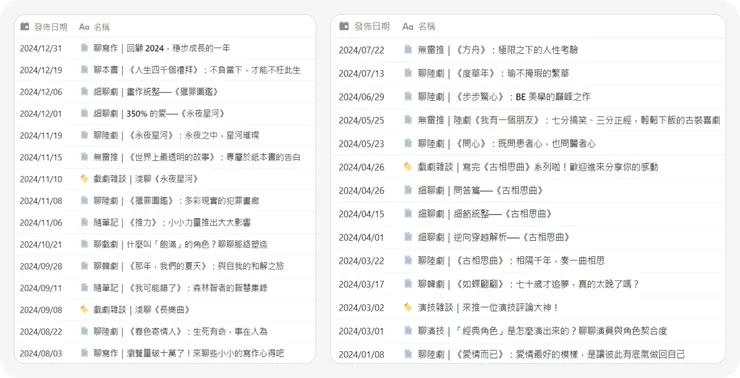Viewport: 740px width, 378px height.
Task: Click the 名稱 column header in the right table
Action: (x=419, y=26)
